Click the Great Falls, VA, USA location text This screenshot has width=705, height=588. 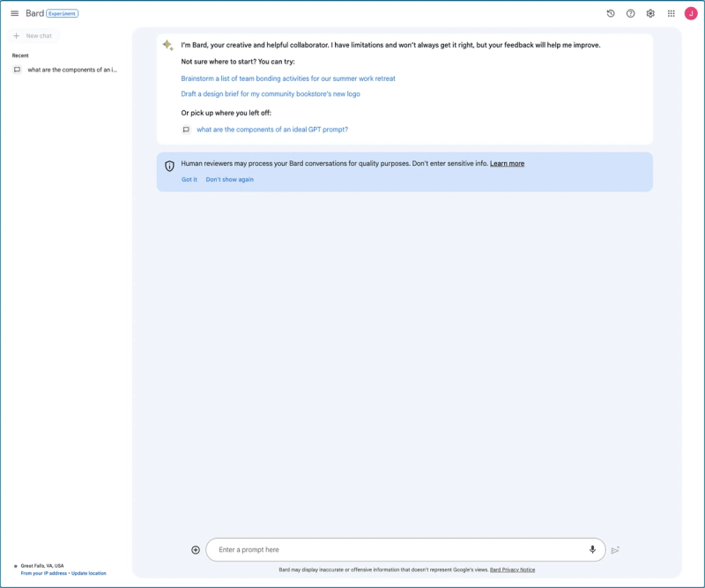click(x=42, y=566)
